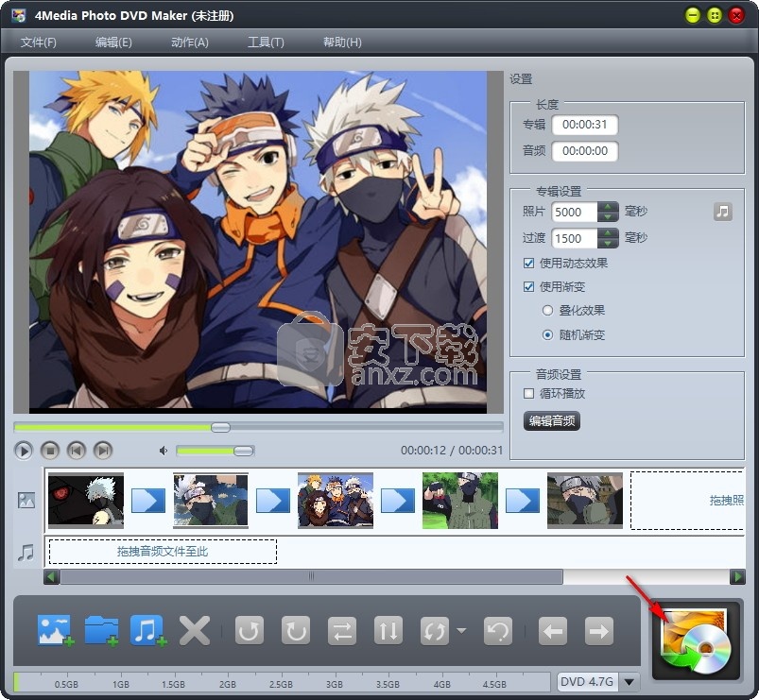Click transition arrow before the last thumbnail

point(523,501)
